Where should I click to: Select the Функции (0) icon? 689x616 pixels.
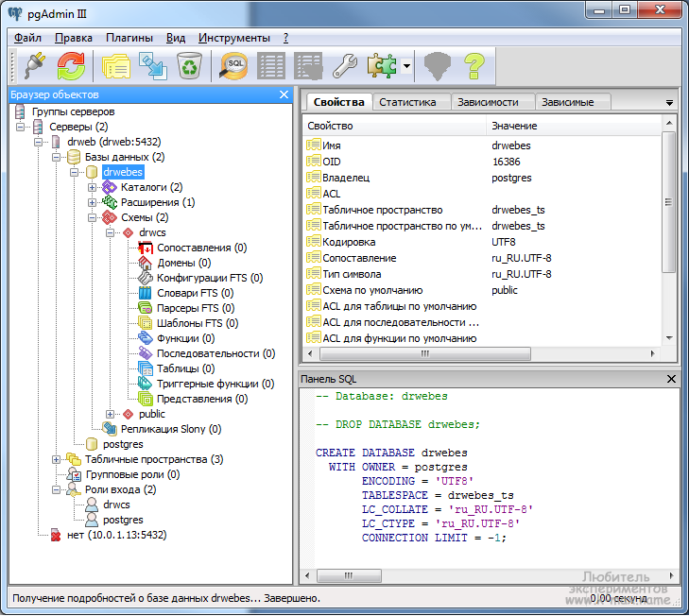[x=146, y=338]
